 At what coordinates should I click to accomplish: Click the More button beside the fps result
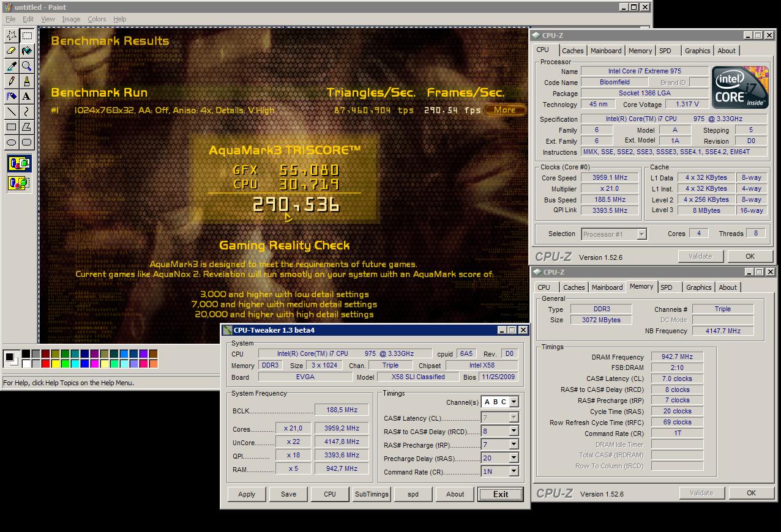(505, 110)
